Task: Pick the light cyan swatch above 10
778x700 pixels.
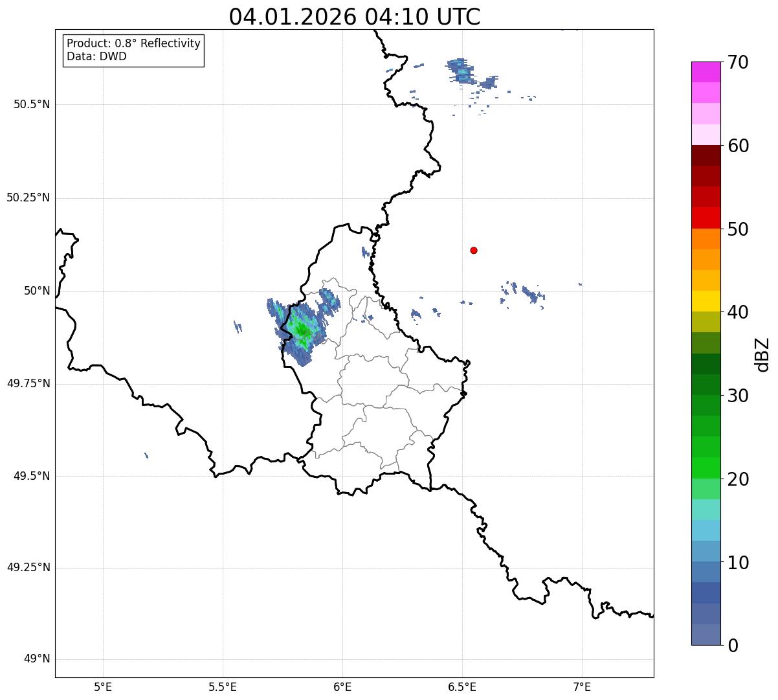Action: [706, 531]
